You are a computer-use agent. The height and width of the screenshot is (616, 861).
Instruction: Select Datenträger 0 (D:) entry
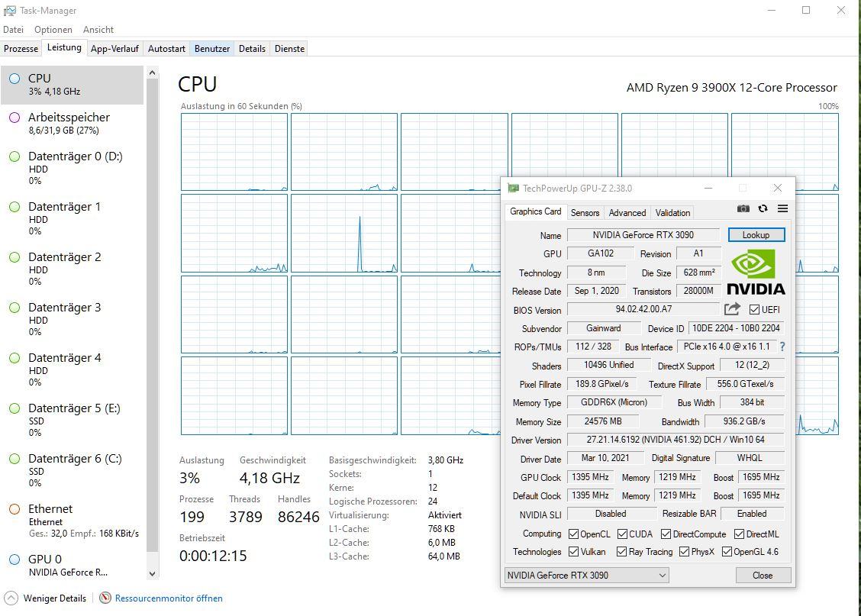click(x=72, y=168)
